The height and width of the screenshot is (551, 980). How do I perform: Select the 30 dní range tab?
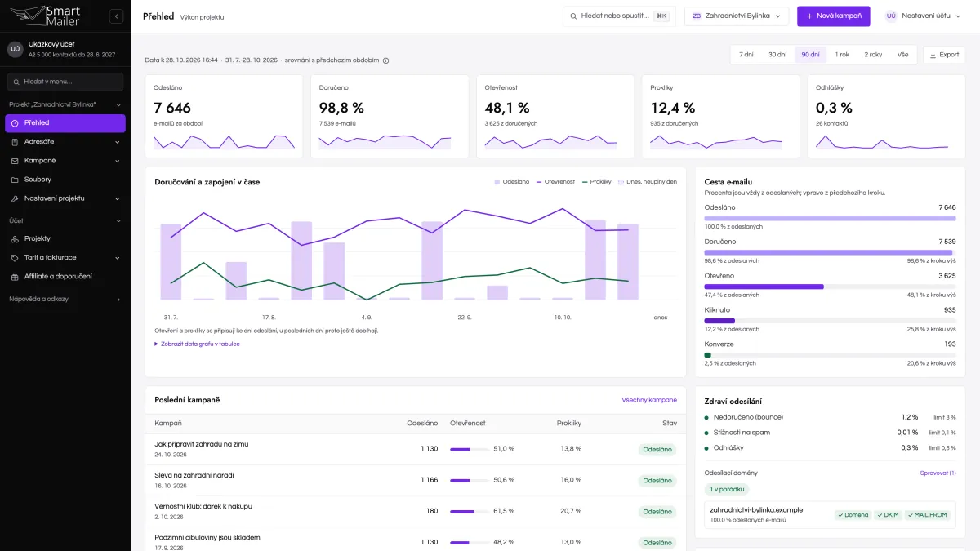coord(777,55)
